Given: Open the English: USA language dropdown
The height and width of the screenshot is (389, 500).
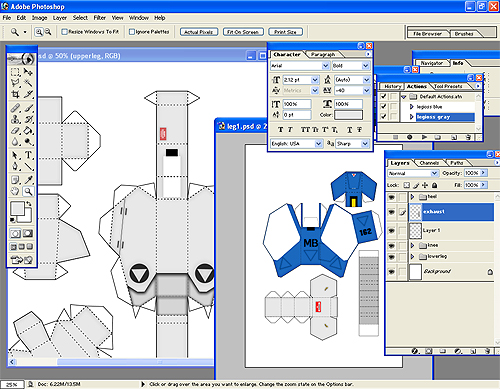Looking at the screenshot, I should [318, 144].
